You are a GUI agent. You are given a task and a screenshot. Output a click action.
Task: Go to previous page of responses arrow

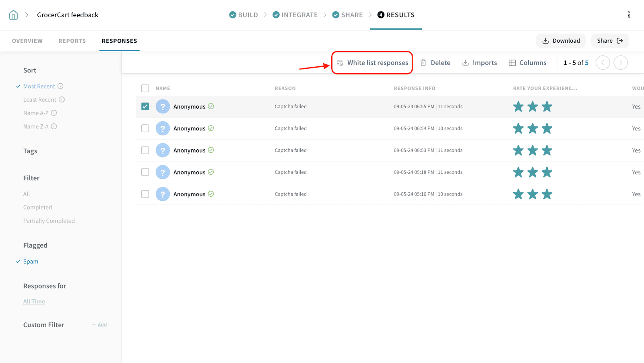[603, 63]
